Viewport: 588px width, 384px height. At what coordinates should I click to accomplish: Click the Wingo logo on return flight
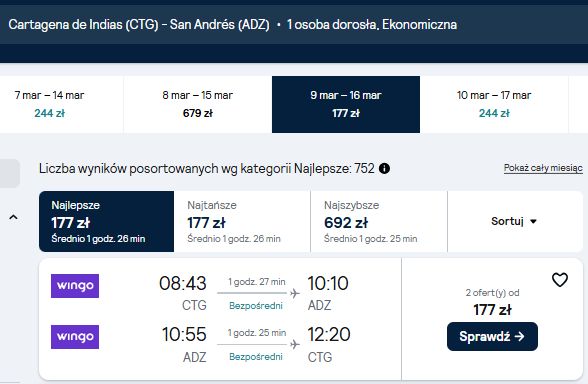pyautogui.click(x=75, y=337)
